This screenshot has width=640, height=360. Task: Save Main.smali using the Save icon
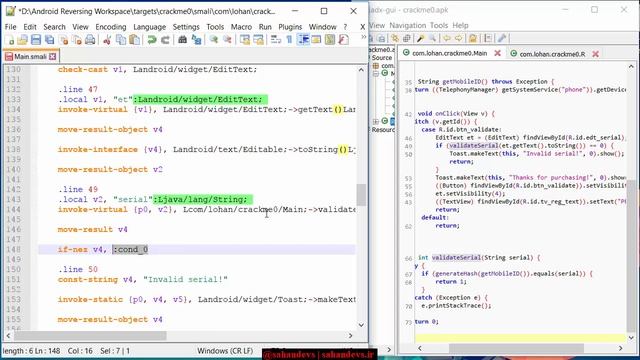(x=36, y=40)
